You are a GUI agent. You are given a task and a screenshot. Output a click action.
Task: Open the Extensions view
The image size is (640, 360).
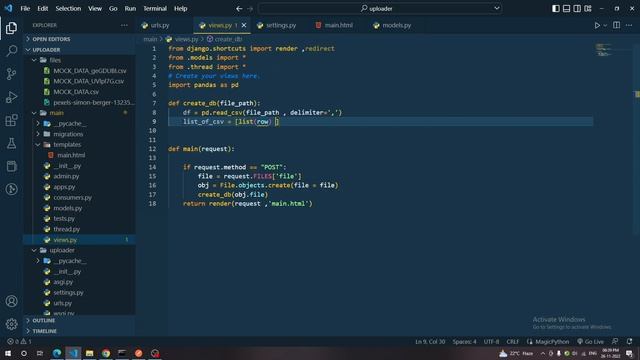point(11,120)
